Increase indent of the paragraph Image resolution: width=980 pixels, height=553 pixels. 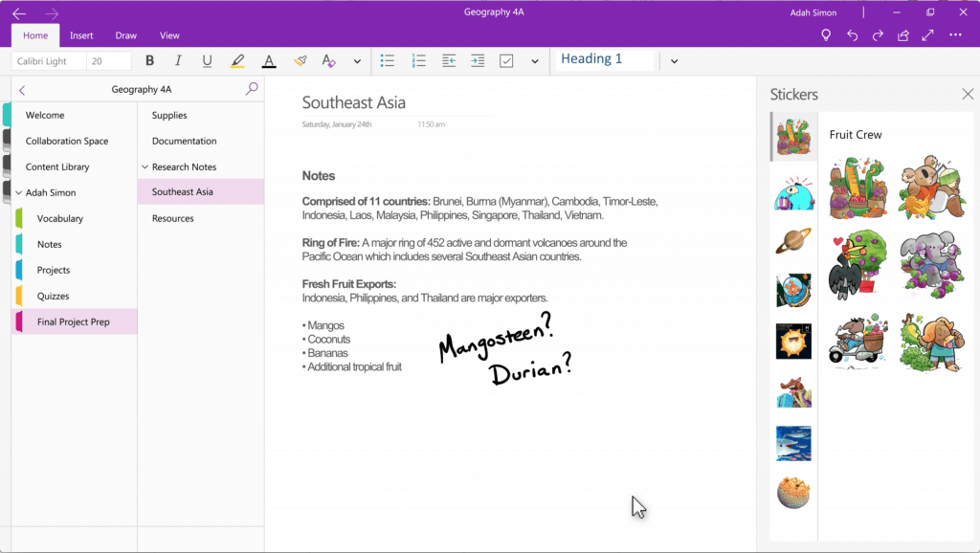478,61
